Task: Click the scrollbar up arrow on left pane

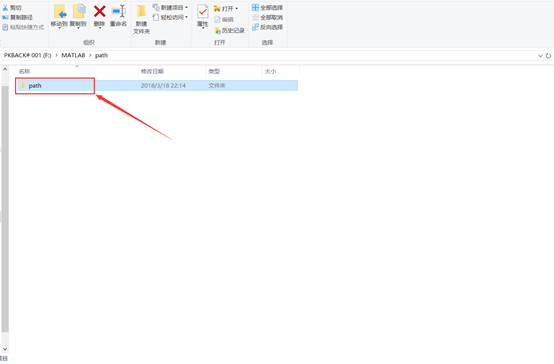Action: click(x=5, y=70)
